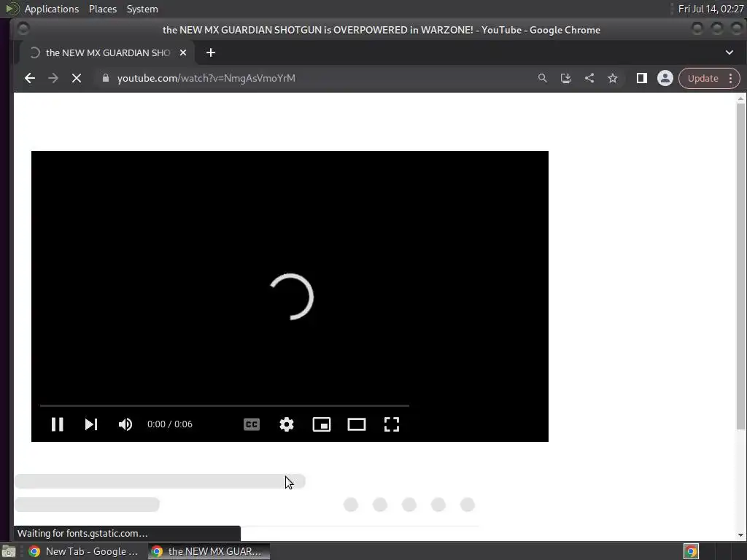Stop loading the page

point(76,78)
